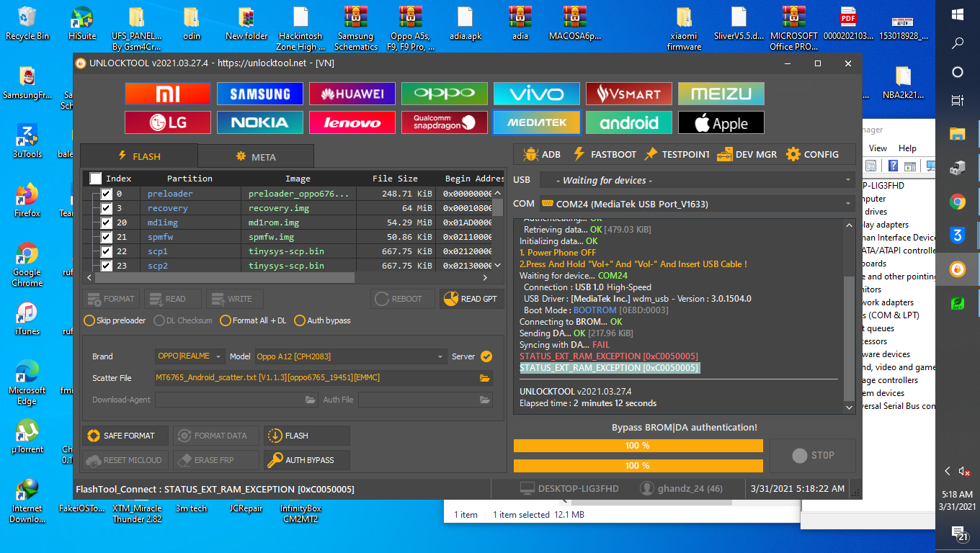Click the ghandz_24 user account entry
This screenshot has height=553, width=980.
click(681, 489)
